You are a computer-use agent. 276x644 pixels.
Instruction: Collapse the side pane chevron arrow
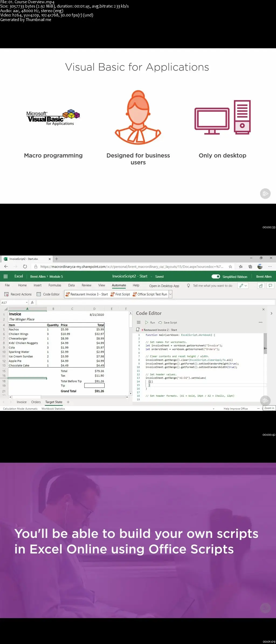[271, 314]
